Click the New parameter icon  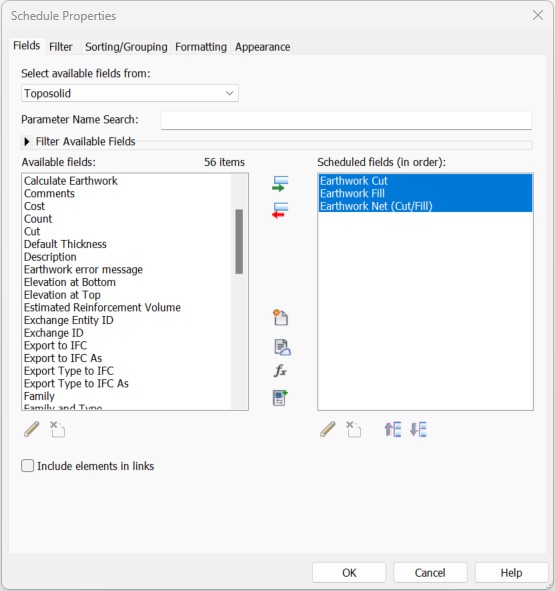click(281, 318)
